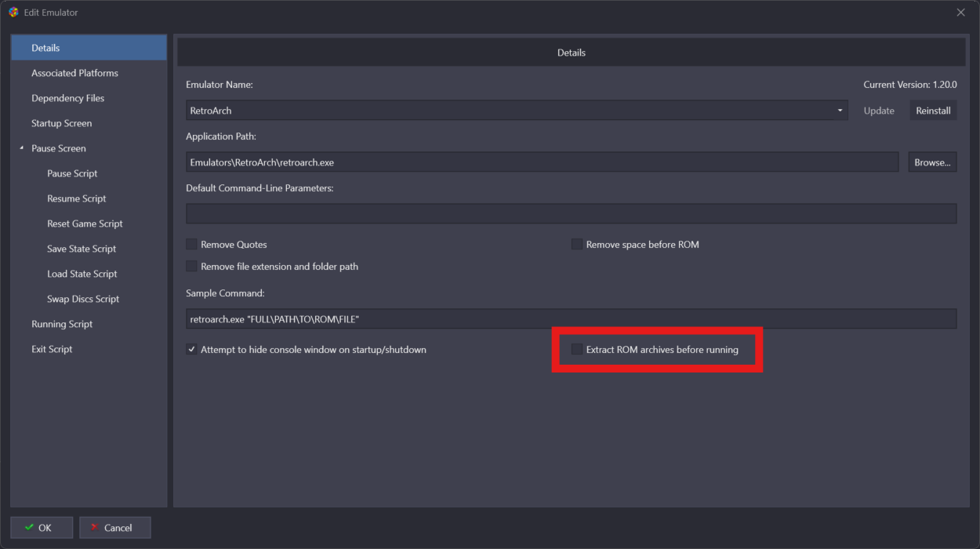This screenshot has width=980, height=549.
Task: Click the Sample Command: label
Action: point(226,293)
